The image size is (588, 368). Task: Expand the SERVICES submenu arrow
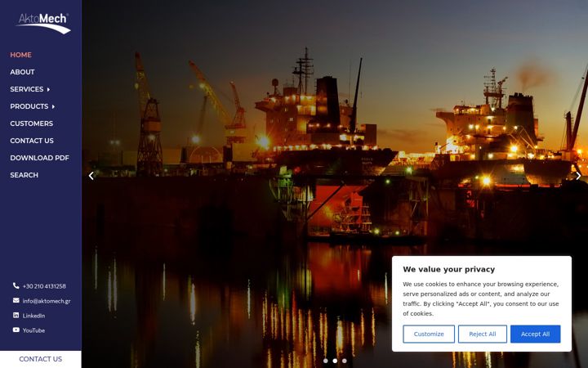pyautogui.click(x=48, y=89)
